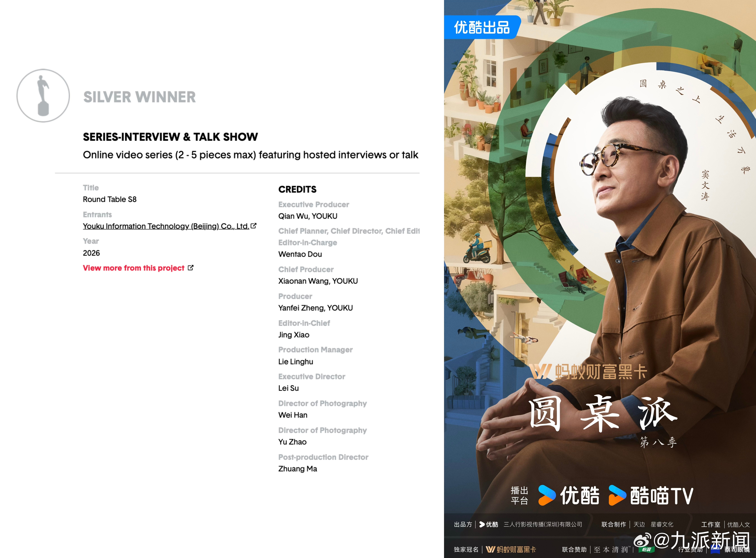Click the vertical '窦文涛' name on poster
Viewport: 756px width, 558px height.
[705, 186]
